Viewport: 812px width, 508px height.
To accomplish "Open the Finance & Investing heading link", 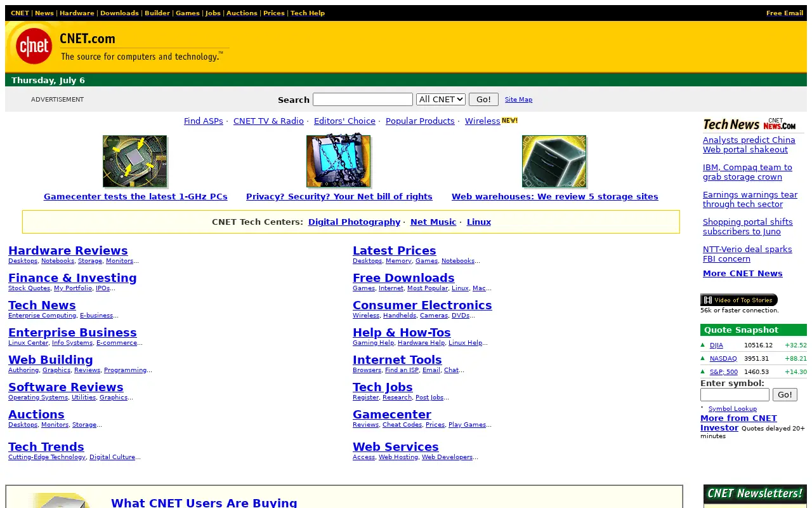I will (x=72, y=277).
